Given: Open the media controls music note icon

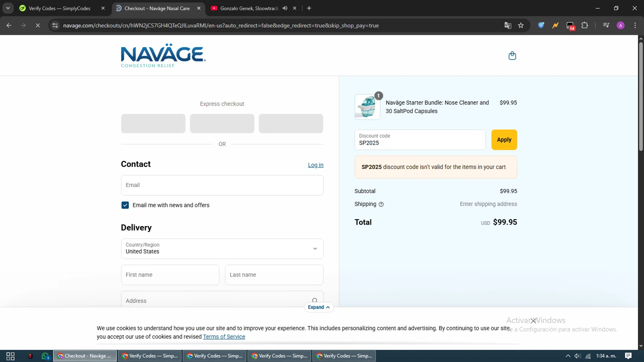Looking at the screenshot, I should (606, 26).
